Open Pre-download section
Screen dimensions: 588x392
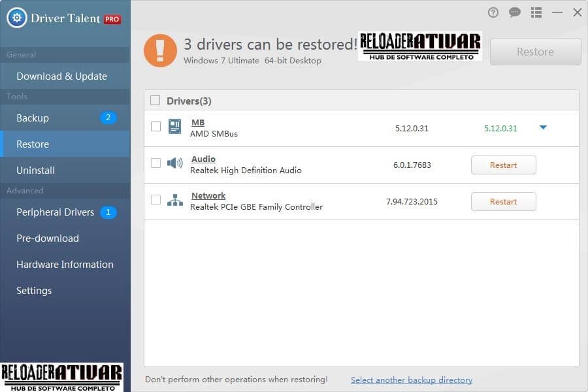(65, 238)
